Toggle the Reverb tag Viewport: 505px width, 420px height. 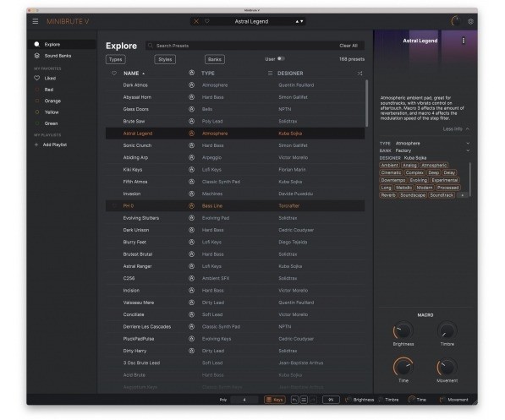388,195
